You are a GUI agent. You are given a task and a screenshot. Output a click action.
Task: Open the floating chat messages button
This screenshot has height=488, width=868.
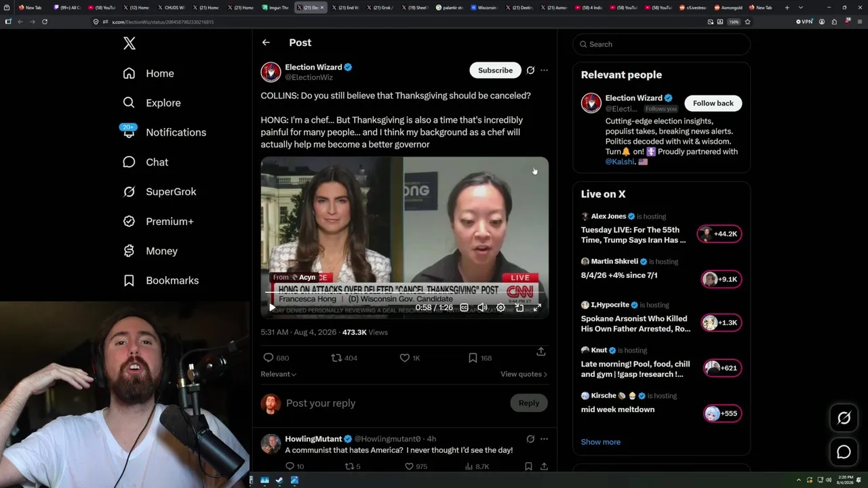pyautogui.click(x=844, y=452)
